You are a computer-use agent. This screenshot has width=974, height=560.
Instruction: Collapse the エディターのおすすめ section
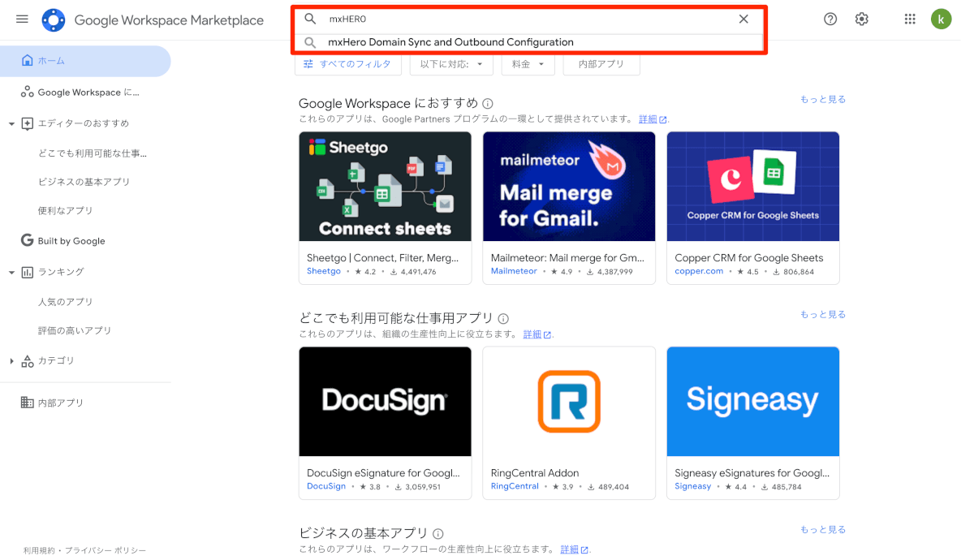point(11,124)
